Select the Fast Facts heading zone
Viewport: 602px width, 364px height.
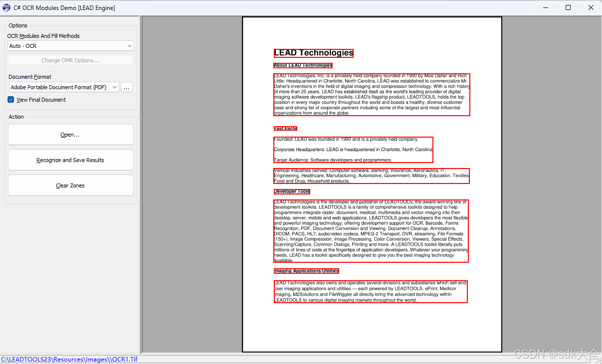tap(285, 129)
